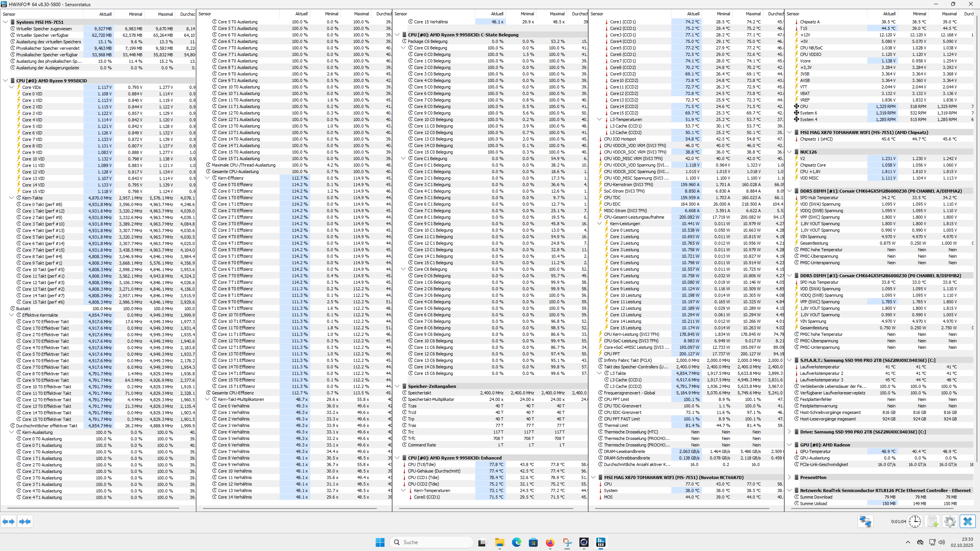Image resolution: width=980 pixels, height=551 pixels.
Task: Shrink columns using inward arrows icon
Action: 25,521
